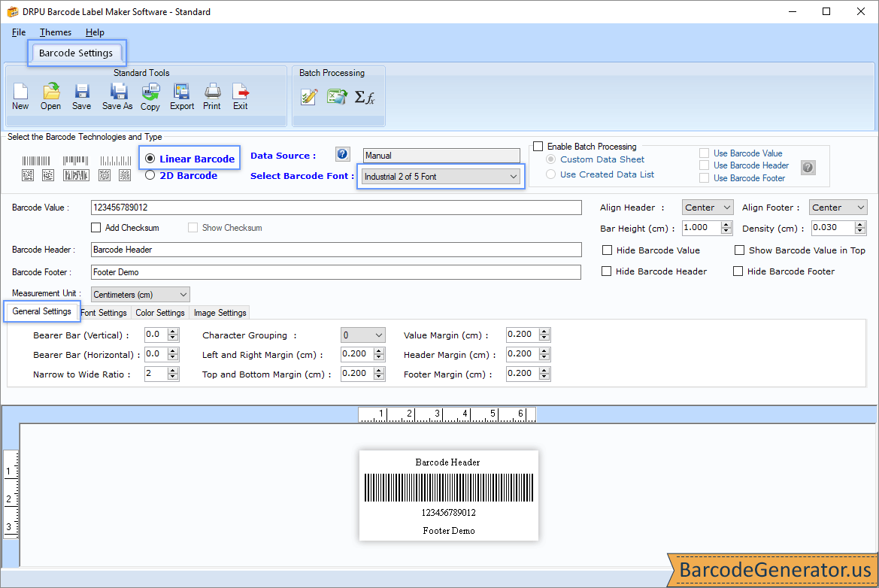Viewport: 879px width, 588px height.
Task: Adjust the Value Margin stepper
Action: tap(544, 335)
